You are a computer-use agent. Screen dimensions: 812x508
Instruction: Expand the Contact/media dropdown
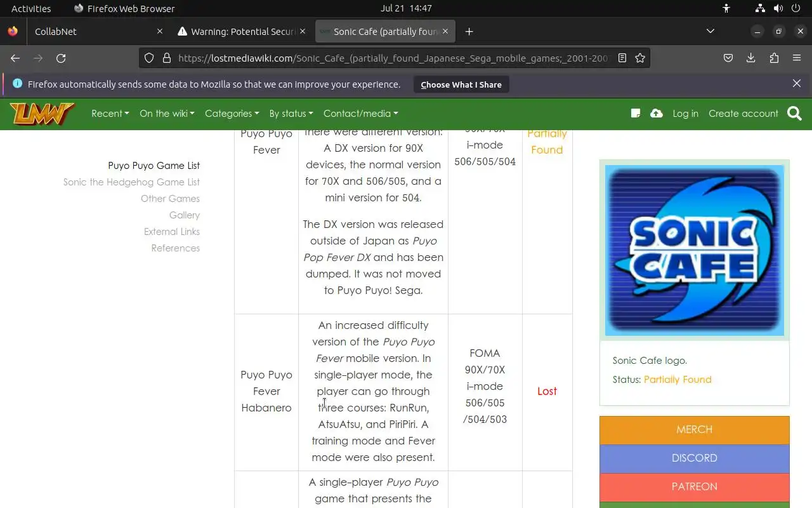click(x=361, y=113)
